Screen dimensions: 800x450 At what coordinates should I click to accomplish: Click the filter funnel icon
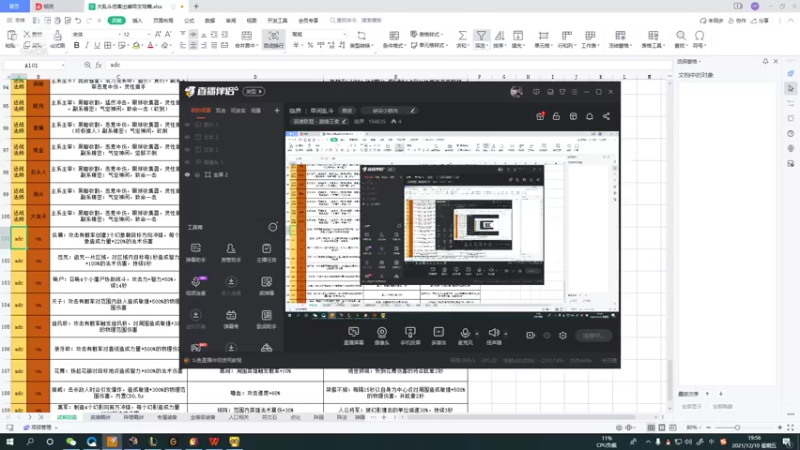[481, 36]
